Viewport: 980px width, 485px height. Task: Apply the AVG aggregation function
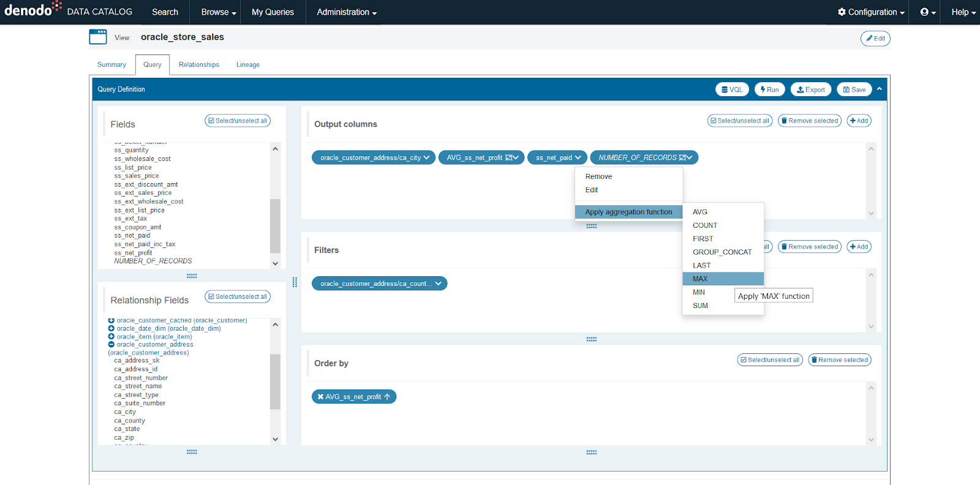click(x=723, y=212)
